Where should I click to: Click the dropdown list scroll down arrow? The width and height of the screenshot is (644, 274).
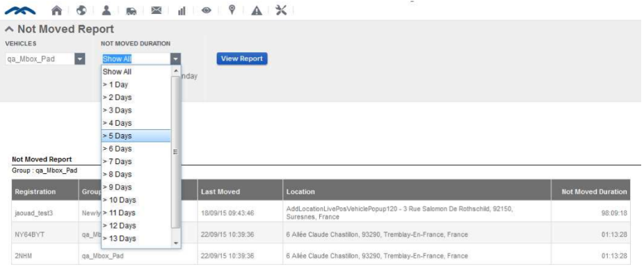click(x=176, y=243)
